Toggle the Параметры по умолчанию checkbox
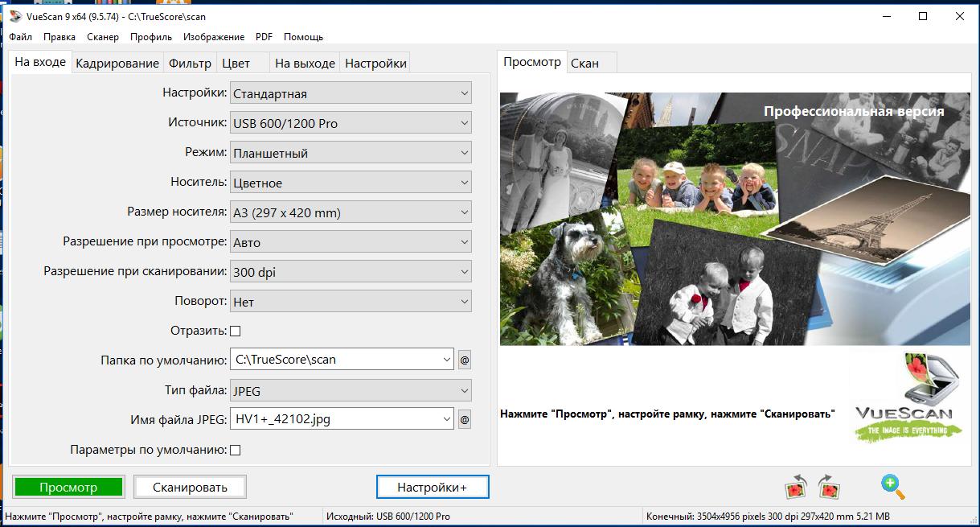 point(236,450)
